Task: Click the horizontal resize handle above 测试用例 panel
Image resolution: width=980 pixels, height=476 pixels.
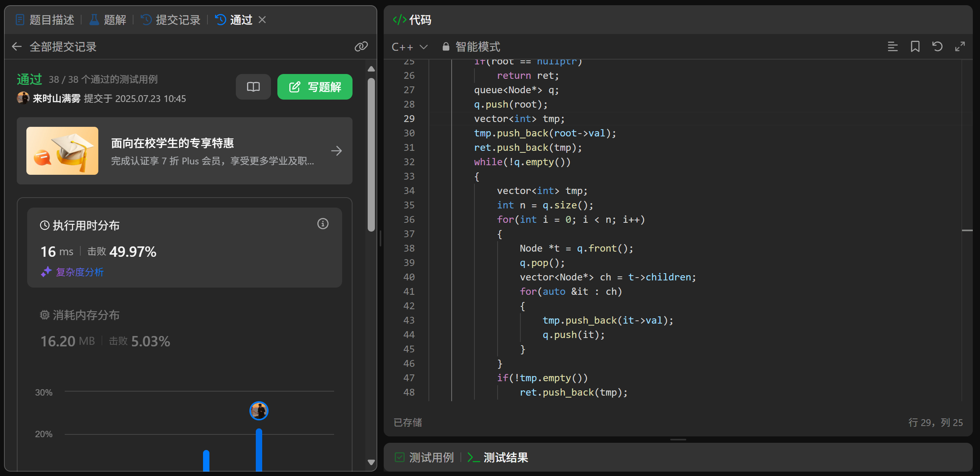Action: point(678,440)
